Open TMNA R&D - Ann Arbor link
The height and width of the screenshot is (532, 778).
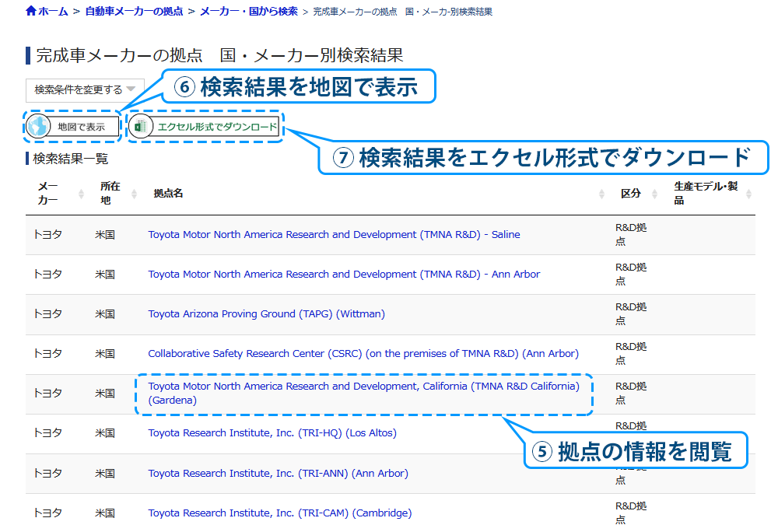coord(344,275)
